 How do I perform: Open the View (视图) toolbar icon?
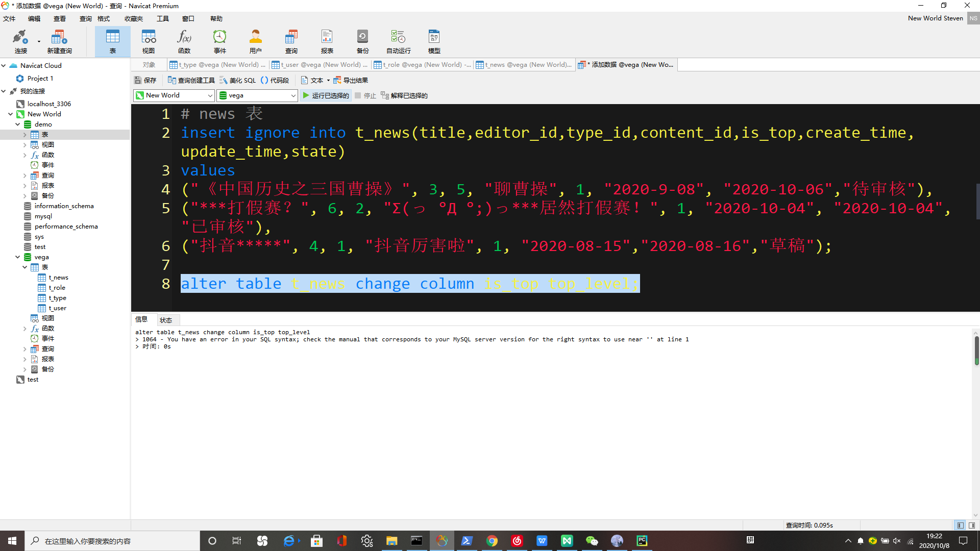(149, 41)
